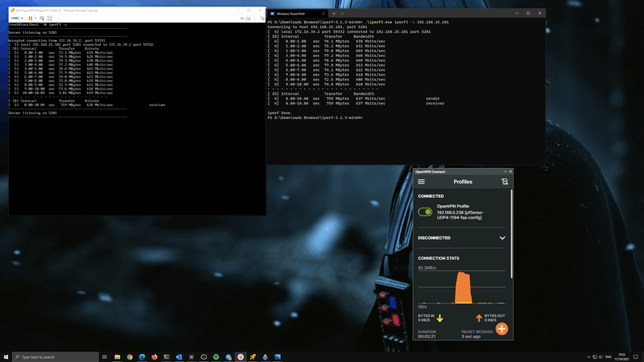Pause the virtual machine in VMware console
Image resolution: width=644 pixels, height=362 pixels.
(31, 18)
